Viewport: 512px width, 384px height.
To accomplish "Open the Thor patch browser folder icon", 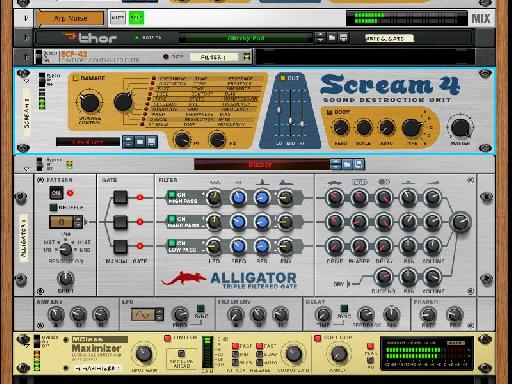I will coord(332,38).
